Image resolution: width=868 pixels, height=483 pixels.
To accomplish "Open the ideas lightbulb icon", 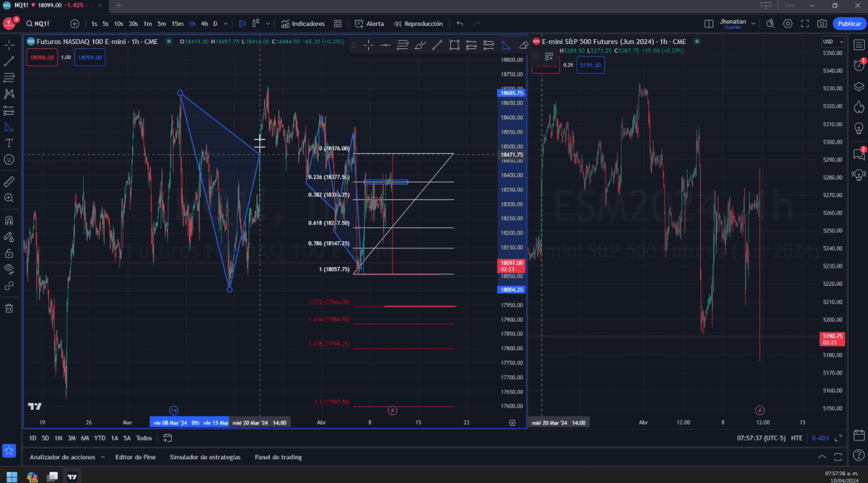I will tap(859, 128).
